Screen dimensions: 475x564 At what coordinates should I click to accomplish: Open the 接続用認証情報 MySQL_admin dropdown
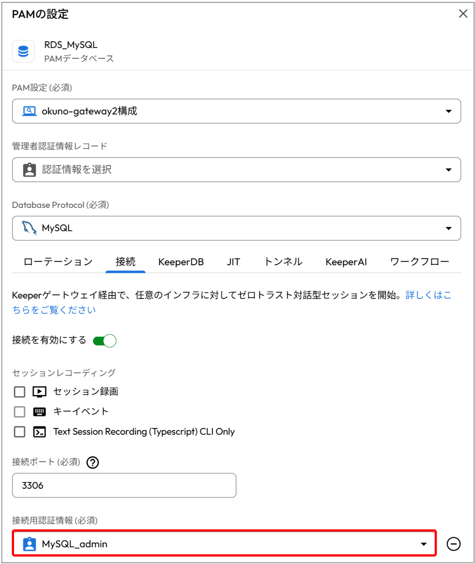pos(224,543)
